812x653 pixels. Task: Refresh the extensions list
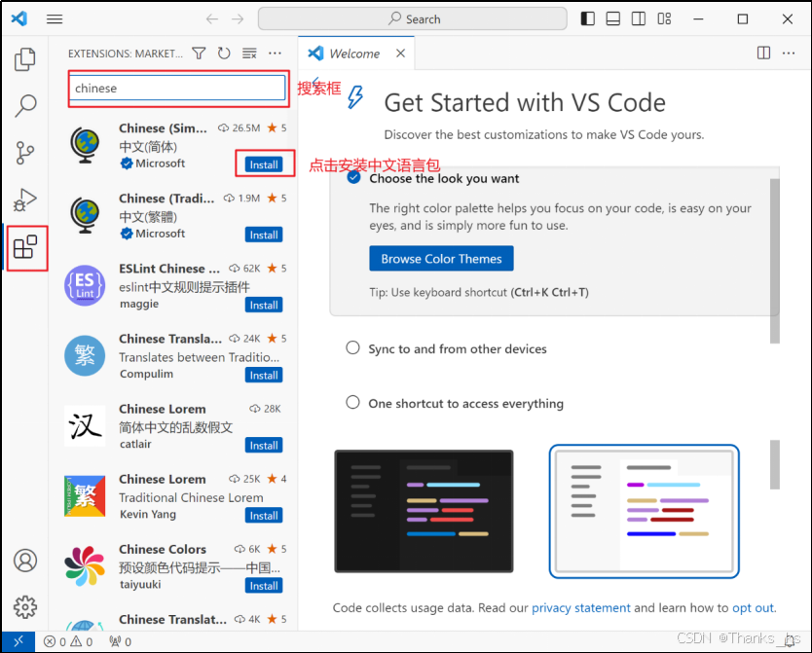coord(224,54)
